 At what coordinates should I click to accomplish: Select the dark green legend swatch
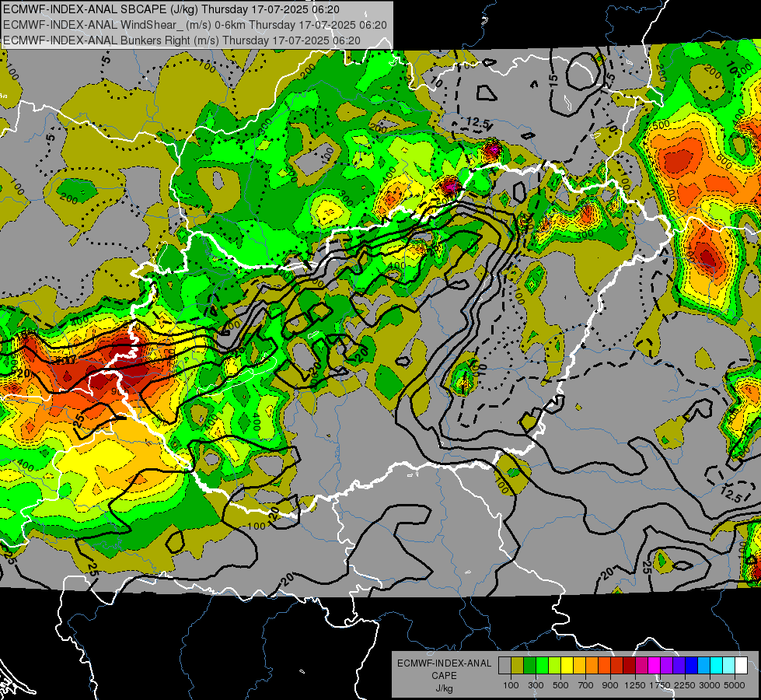coord(529,666)
